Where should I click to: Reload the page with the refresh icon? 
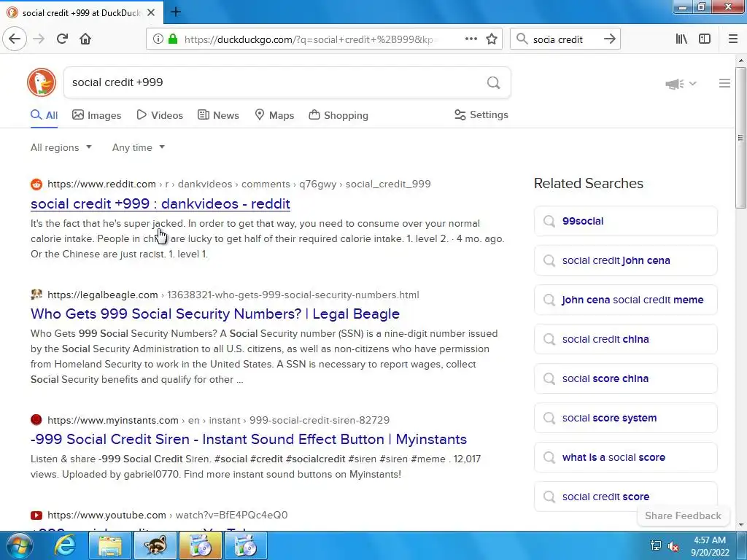point(62,39)
